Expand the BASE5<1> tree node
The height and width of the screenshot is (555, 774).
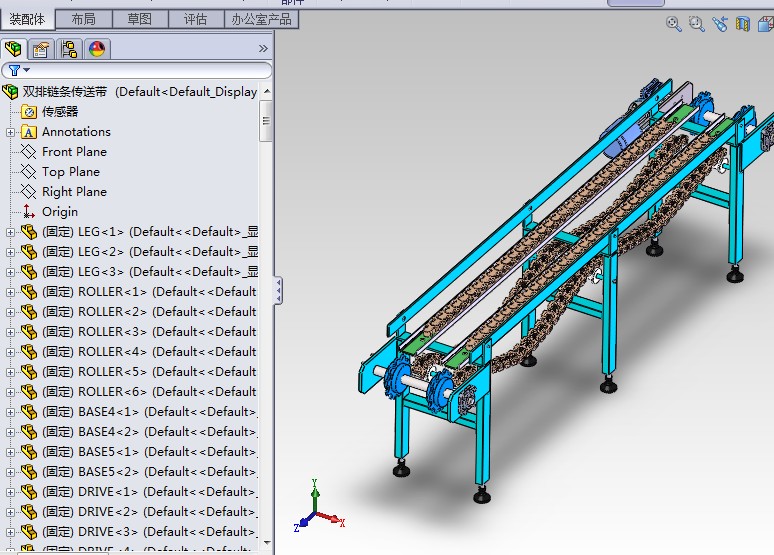pos(10,452)
